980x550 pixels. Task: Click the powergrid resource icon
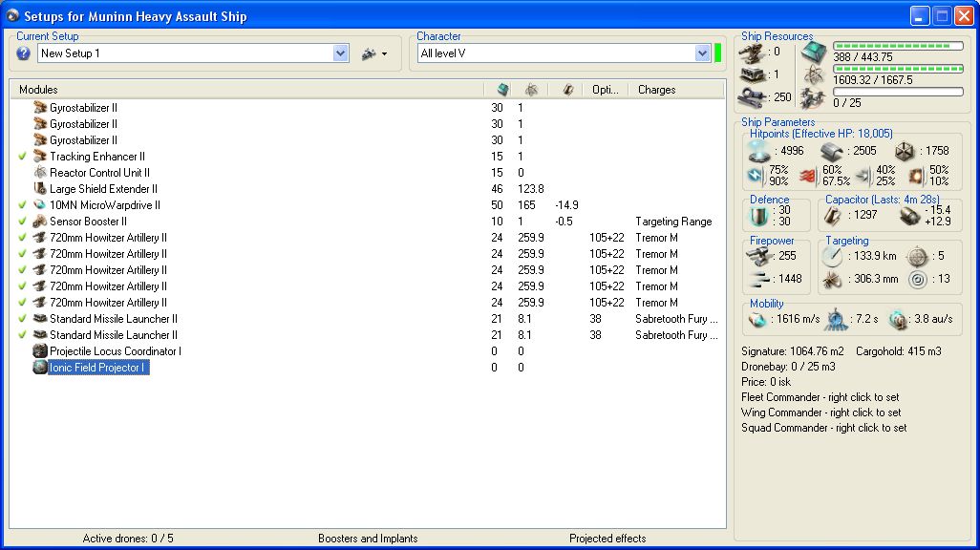tap(814, 75)
